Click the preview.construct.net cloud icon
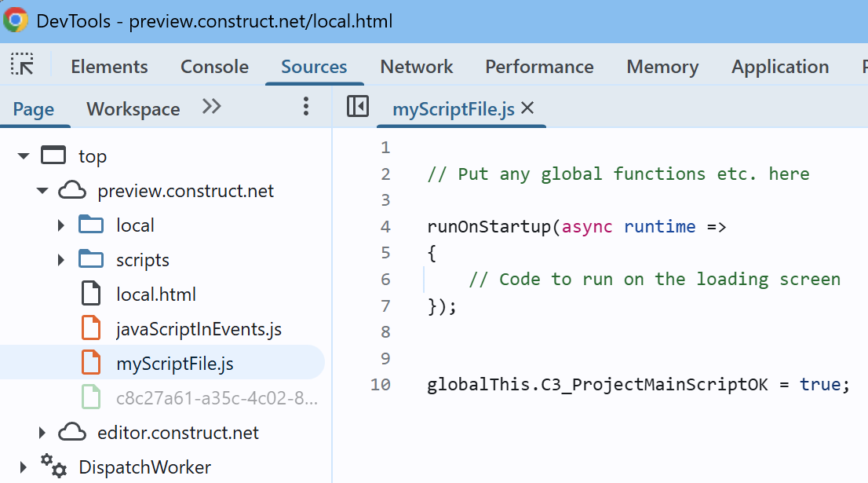 click(x=72, y=190)
